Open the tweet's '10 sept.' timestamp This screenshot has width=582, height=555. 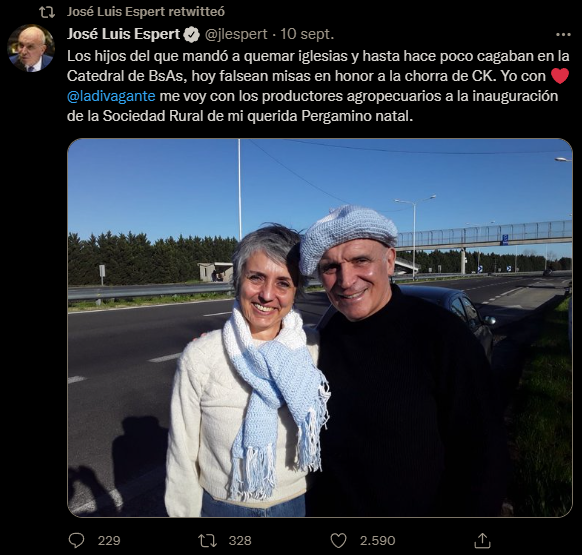(x=307, y=34)
